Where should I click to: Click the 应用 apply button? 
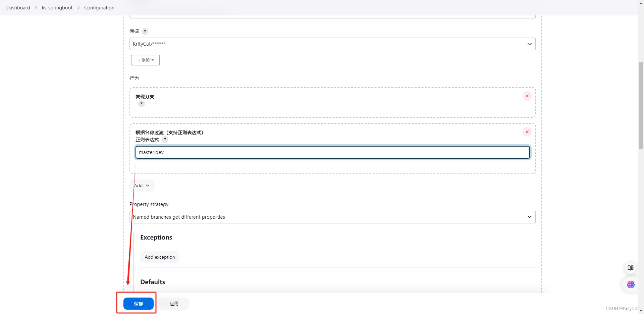tap(174, 304)
